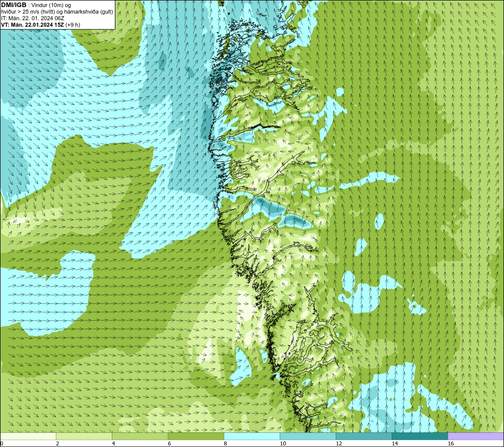Image resolution: width=504 pixels, height=447 pixels.
Task: Click the 'Vindur (10m) og' header text
Action: (51, 6)
